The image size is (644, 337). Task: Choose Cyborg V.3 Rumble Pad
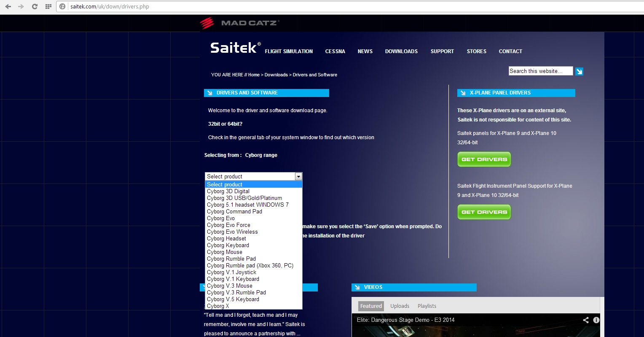pos(254,292)
